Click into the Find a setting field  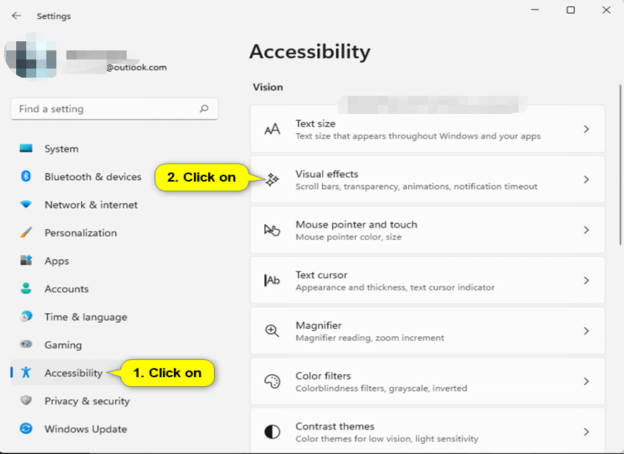(115, 109)
